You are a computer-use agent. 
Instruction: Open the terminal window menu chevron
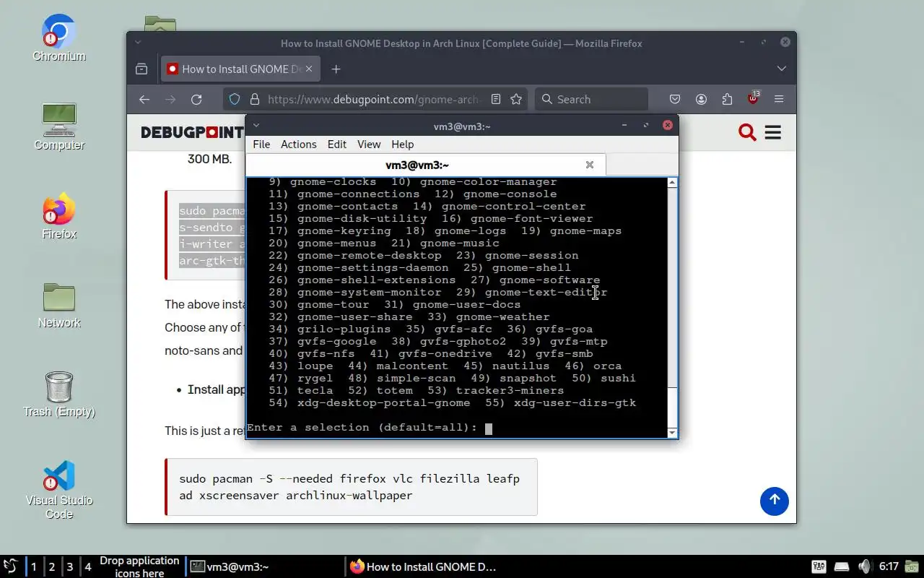(256, 126)
